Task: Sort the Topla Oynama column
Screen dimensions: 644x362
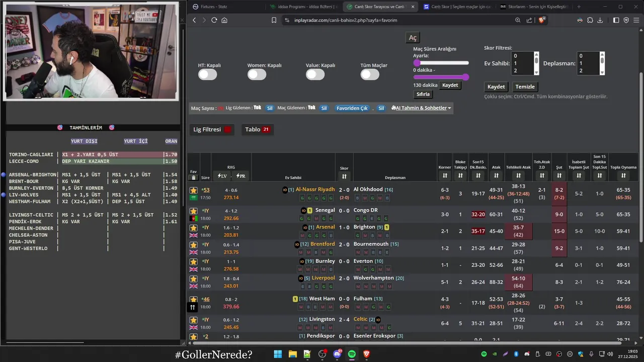Action: (623, 175)
